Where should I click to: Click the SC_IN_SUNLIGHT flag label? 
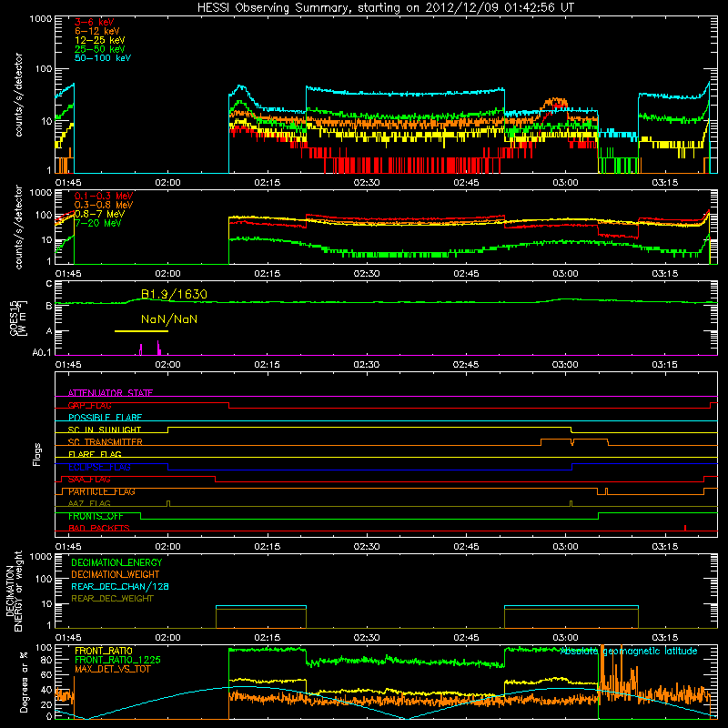(105, 430)
